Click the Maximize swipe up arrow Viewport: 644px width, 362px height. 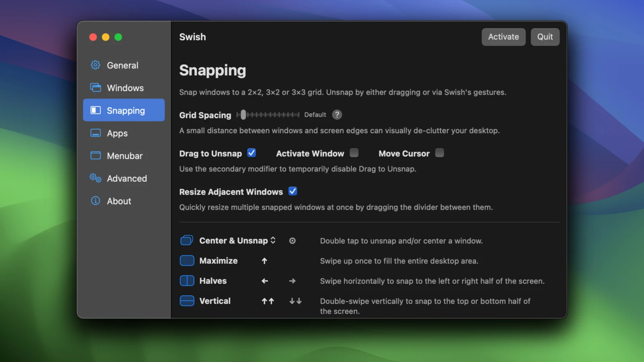click(x=264, y=261)
